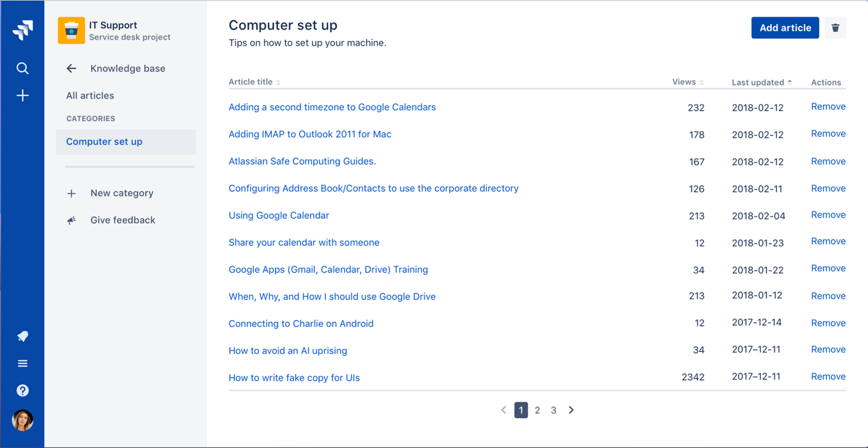The width and height of the screenshot is (868, 448).
Task: Open the sidebar hamburger menu
Action: [x=22, y=363]
